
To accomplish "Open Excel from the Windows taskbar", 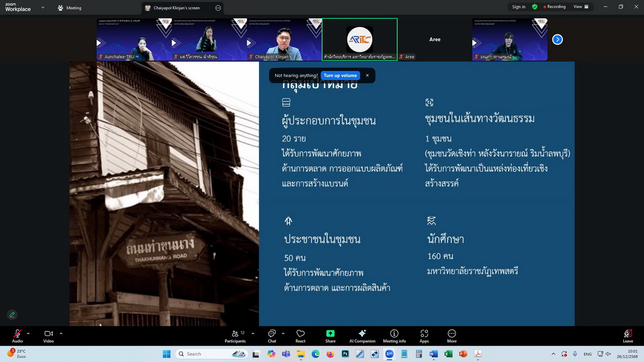I will (x=448, y=354).
